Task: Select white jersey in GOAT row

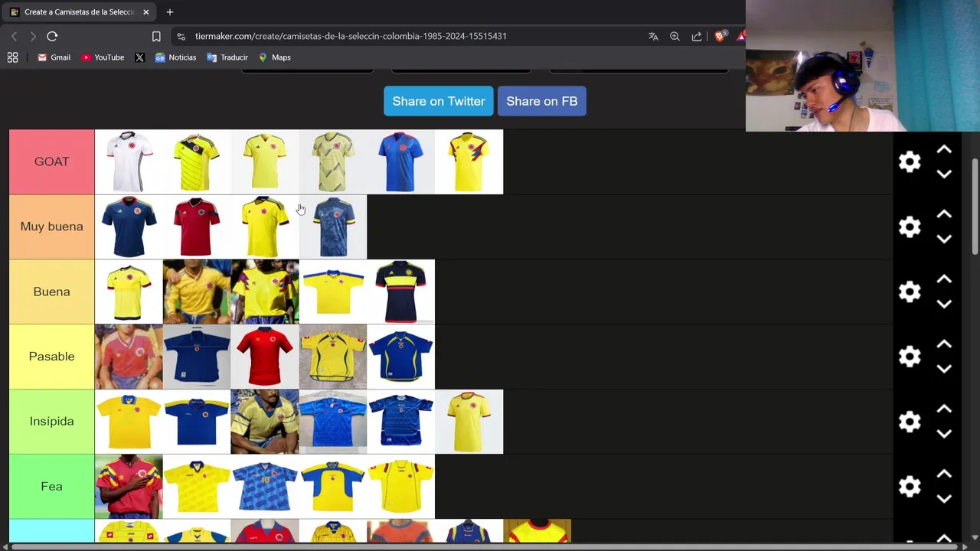Action: tap(129, 161)
